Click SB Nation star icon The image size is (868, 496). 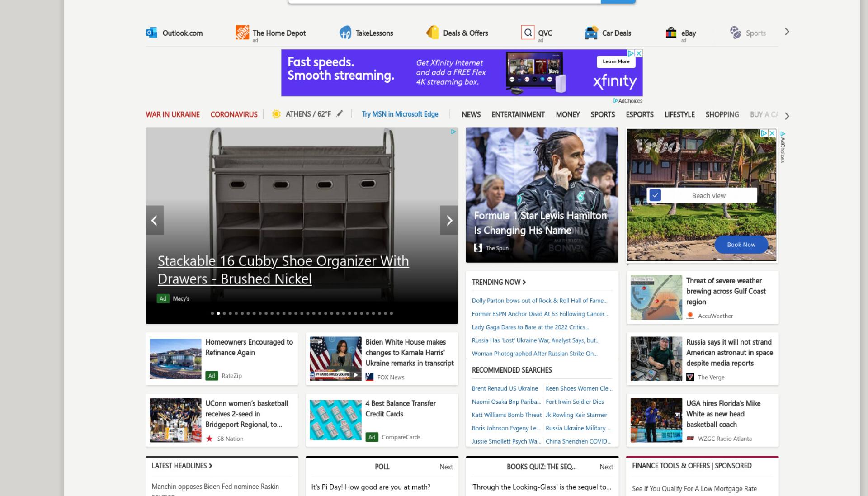209,439
